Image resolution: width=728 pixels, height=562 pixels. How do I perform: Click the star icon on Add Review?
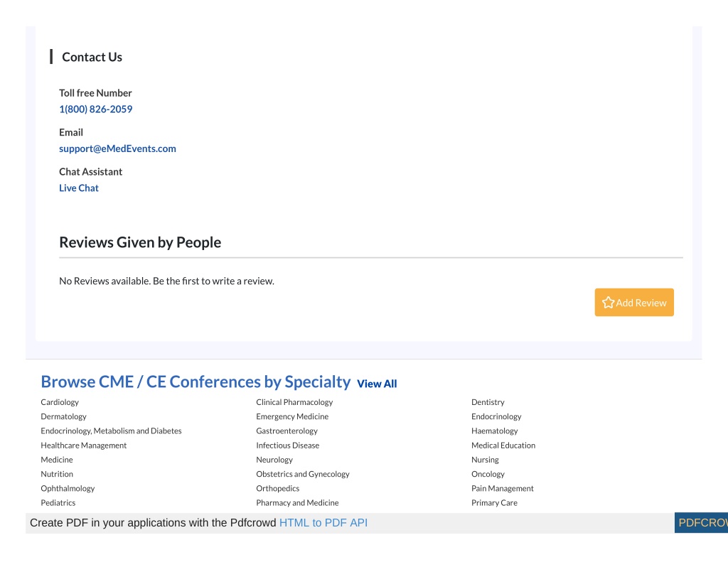point(609,303)
